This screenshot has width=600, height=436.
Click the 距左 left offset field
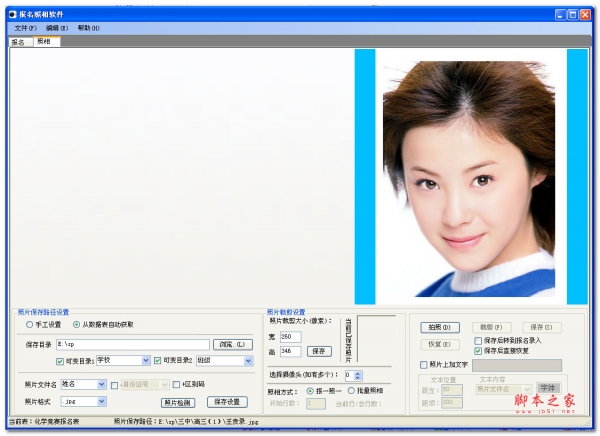pos(452,390)
